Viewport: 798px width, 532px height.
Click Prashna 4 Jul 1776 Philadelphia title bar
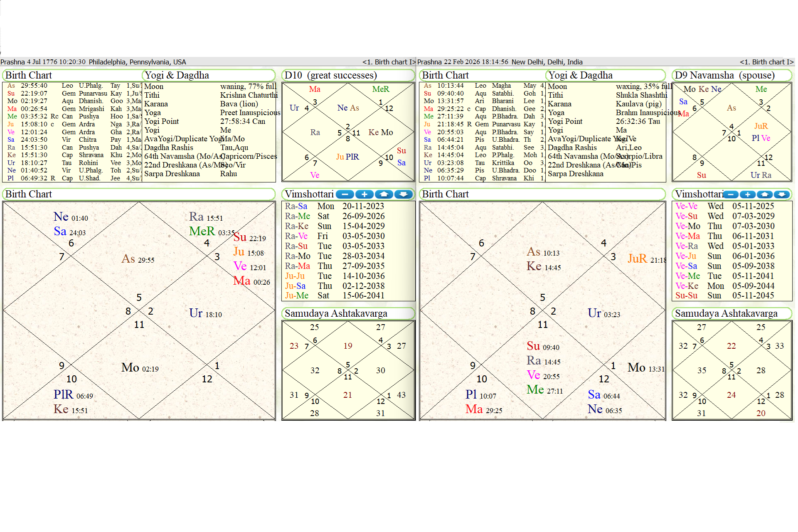94,62
